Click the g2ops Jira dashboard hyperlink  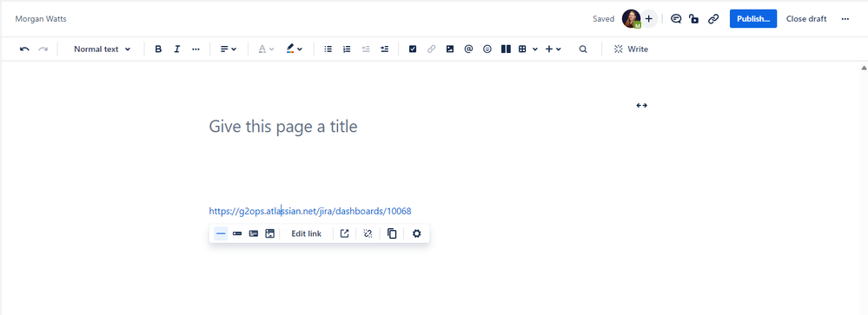pyautogui.click(x=310, y=211)
